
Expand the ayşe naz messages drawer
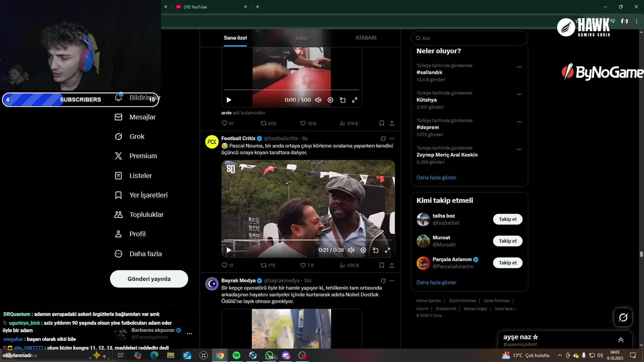click(621, 340)
